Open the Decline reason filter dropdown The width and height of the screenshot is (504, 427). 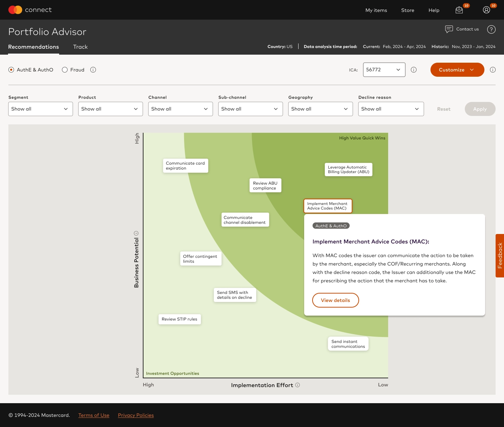(391, 109)
